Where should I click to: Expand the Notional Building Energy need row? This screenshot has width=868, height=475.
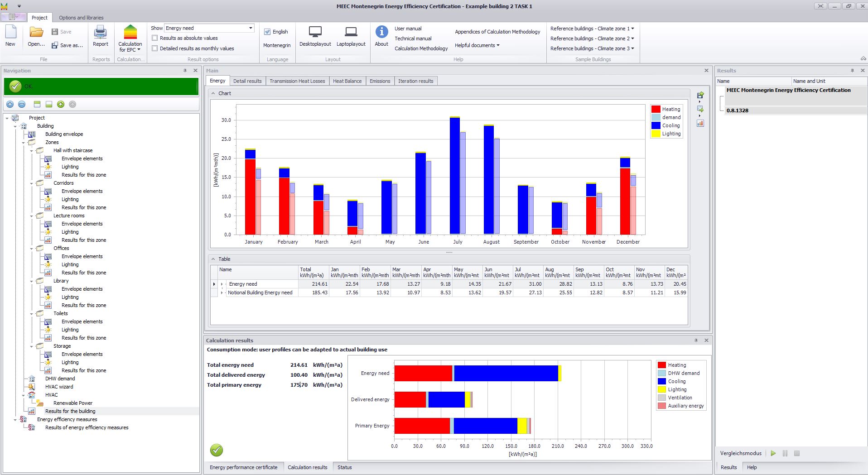coord(222,293)
